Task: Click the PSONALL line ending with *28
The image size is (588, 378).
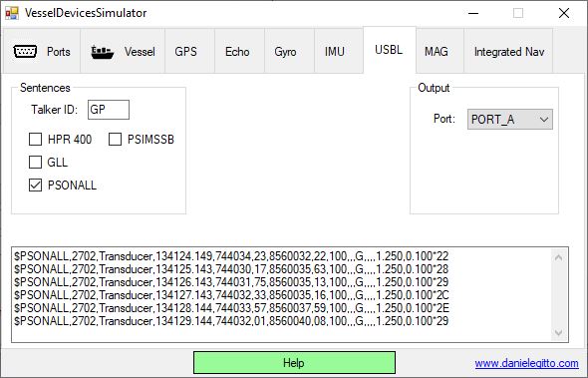Action: coord(231,269)
